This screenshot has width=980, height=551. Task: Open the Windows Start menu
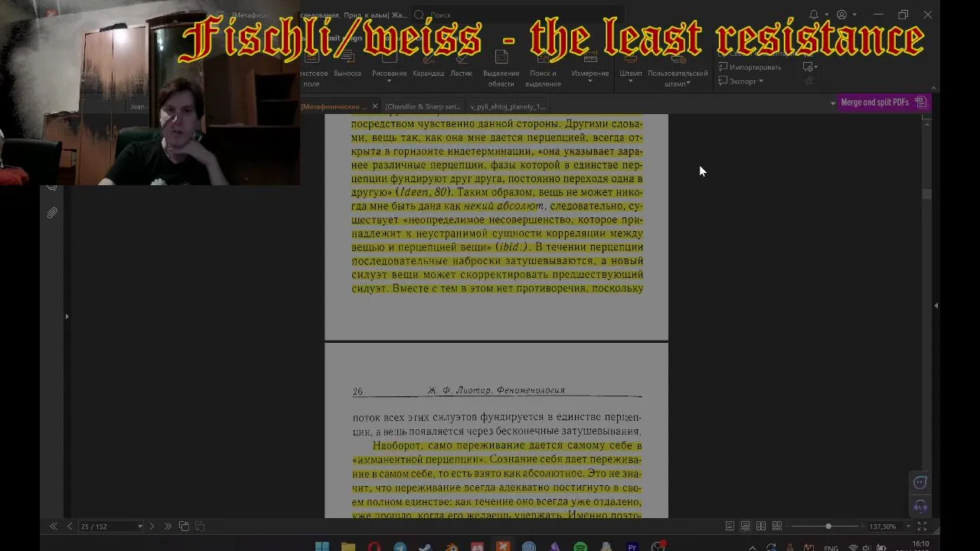pos(322,546)
